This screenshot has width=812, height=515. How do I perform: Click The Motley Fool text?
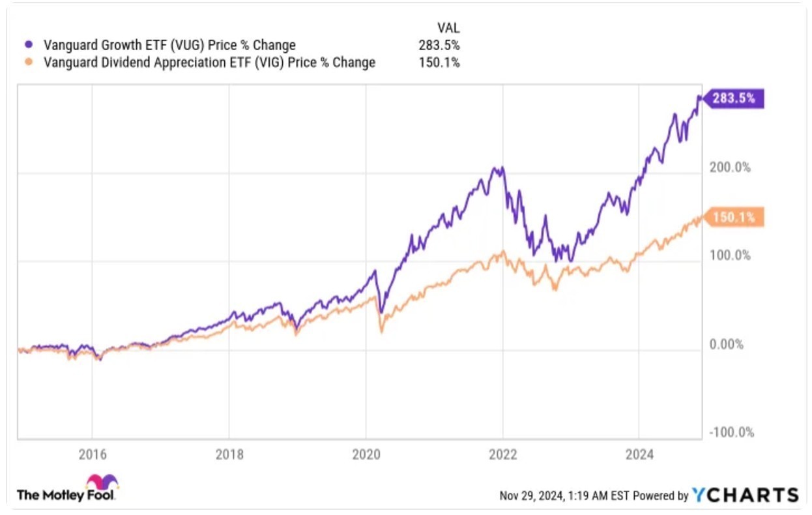tap(66, 495)
